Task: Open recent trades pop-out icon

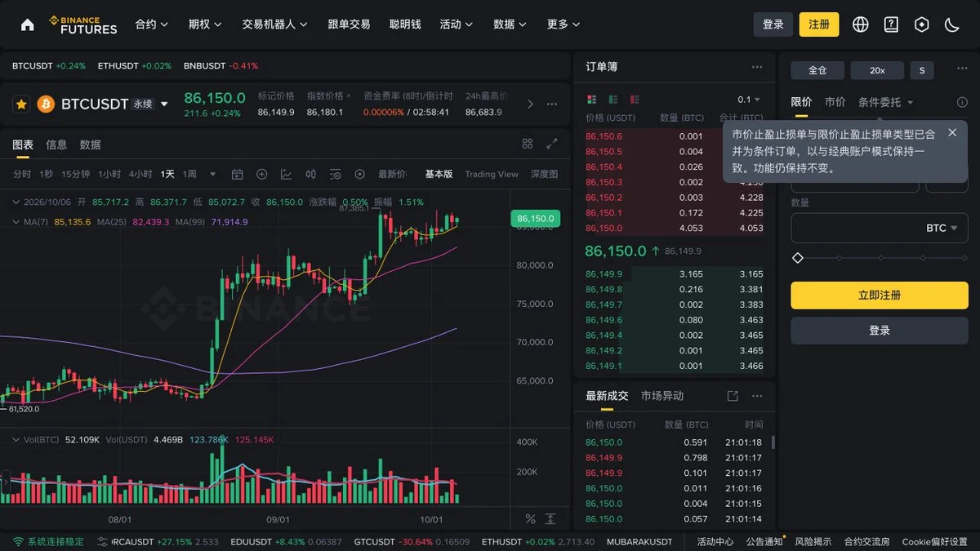Action: click(x=733, y=396)
